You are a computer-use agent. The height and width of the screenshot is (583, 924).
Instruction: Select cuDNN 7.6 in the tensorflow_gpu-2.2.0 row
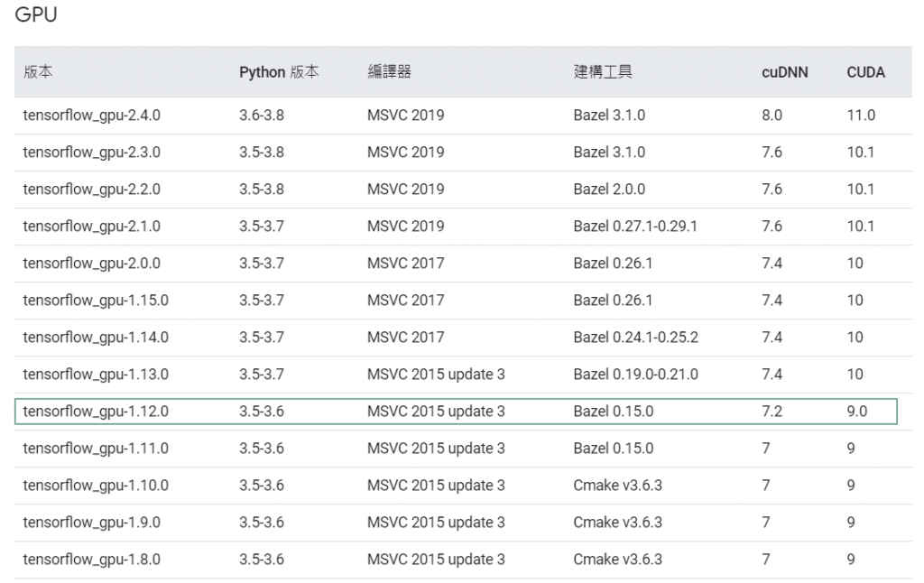click(772, 190)
